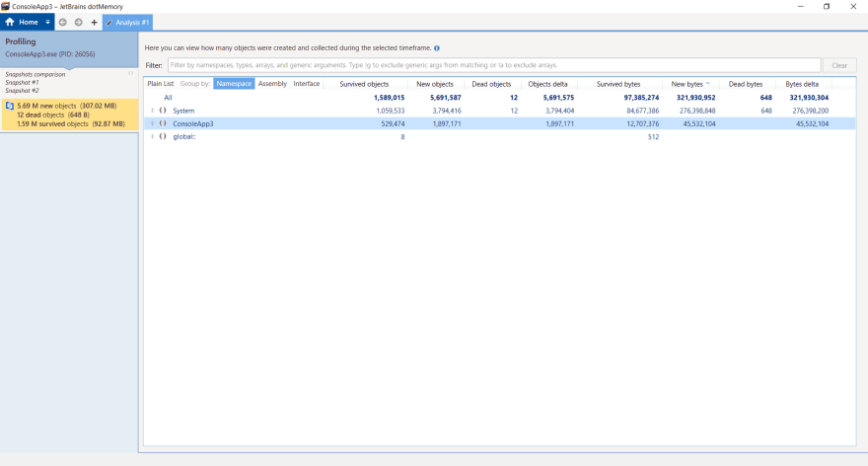Open Snapshot #2 in the sidebar
The image size is (868, 466).
22,91
